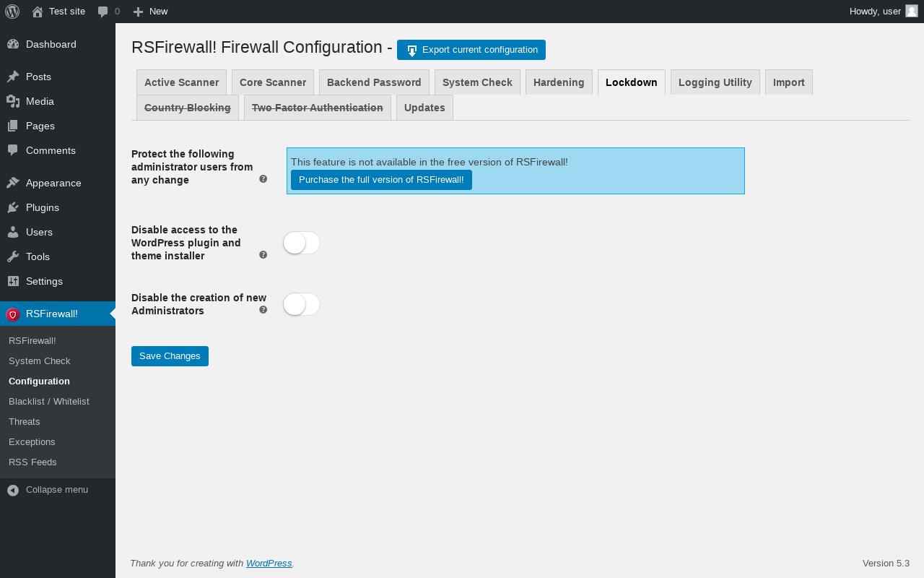The height and width of the screenshot is (578, 924).
Task: Open System Check submenu item
Action: tap(40, 361)
